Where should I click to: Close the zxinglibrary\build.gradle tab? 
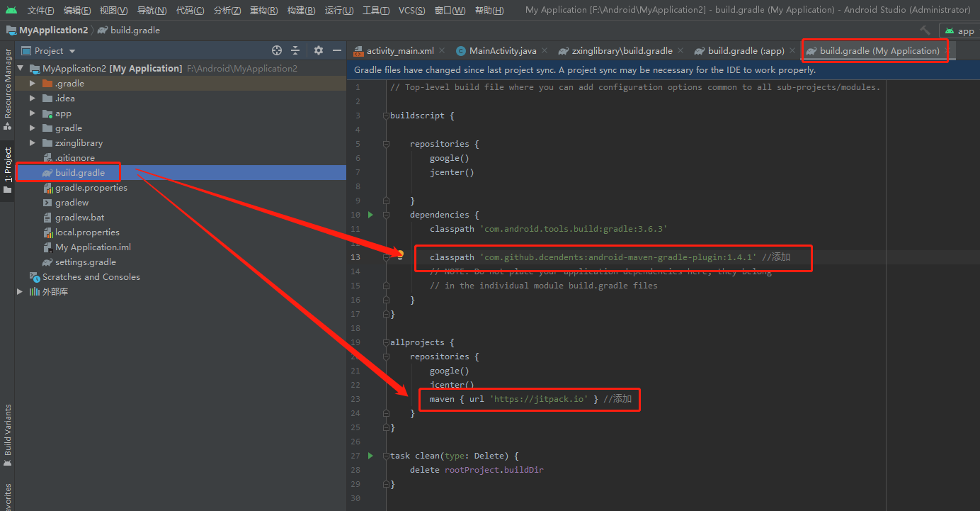coord(680,50)
